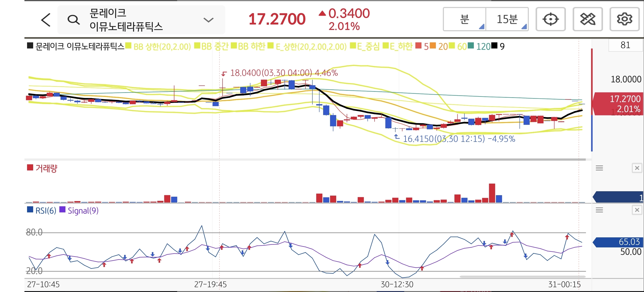Close the RSI indicator panel
The width and height of the screenshot is (644, 292).
[637, 210]
